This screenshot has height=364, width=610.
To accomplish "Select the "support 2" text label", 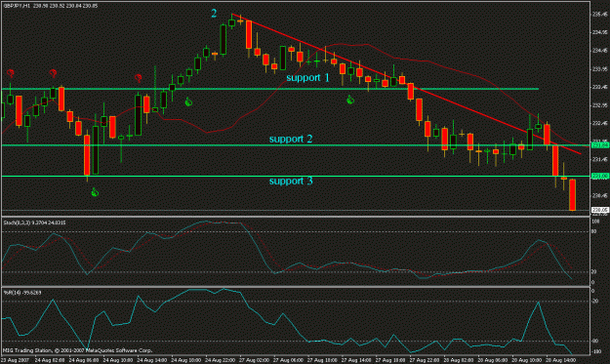I will click(291, 139).
